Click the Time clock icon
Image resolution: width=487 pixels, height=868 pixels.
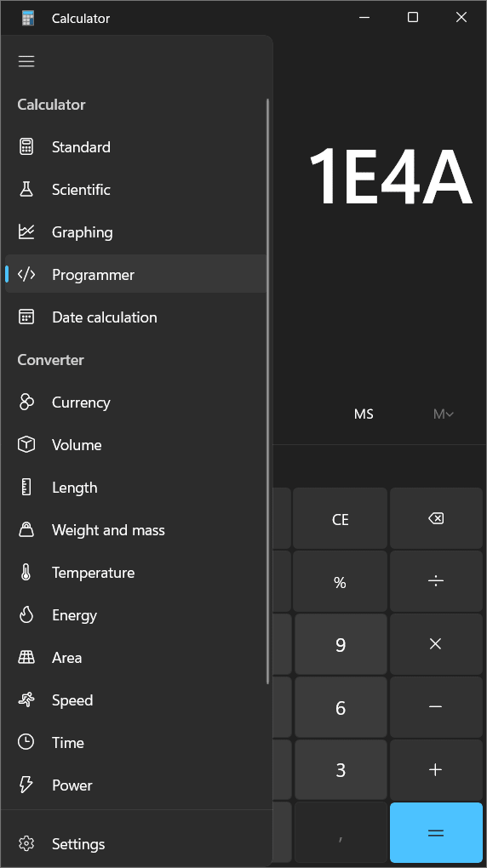[26, 742]
